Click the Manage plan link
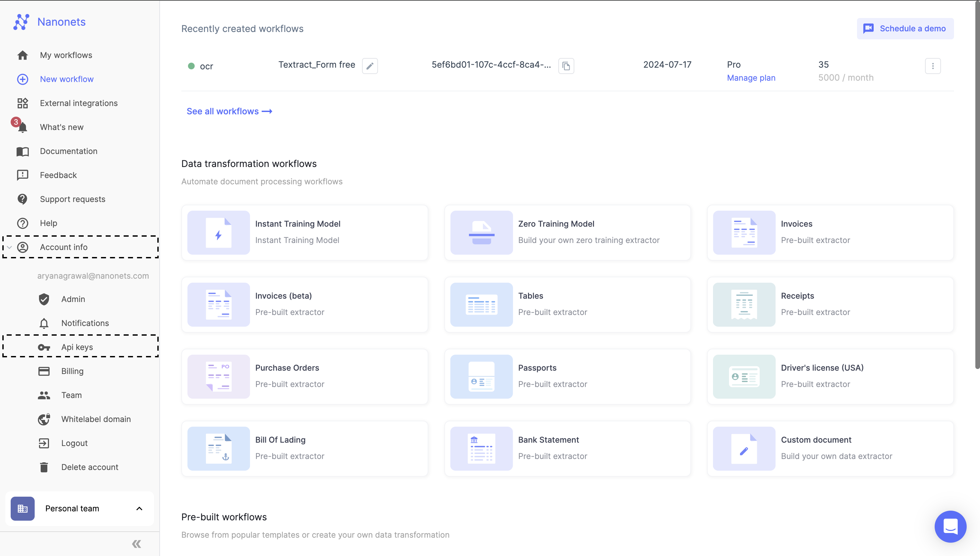This screenshot has width=980, height=556. tap(751, 78)
